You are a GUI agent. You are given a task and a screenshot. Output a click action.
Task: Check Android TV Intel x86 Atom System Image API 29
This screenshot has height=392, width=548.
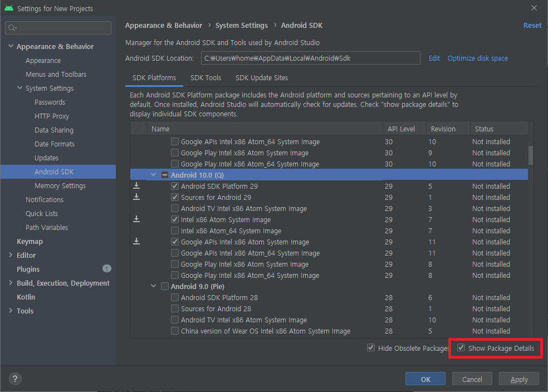pos(175,209)
